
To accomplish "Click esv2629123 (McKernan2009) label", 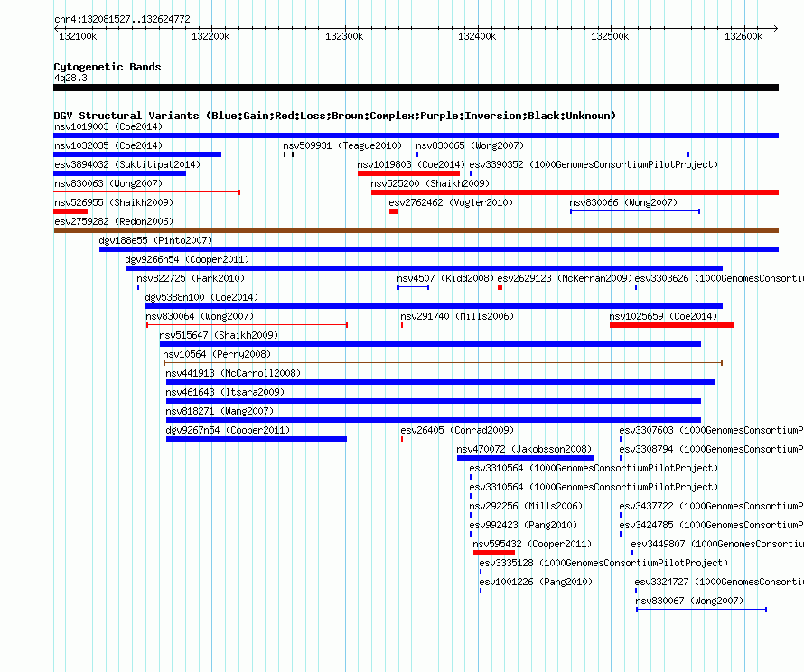I will [565, 278].
